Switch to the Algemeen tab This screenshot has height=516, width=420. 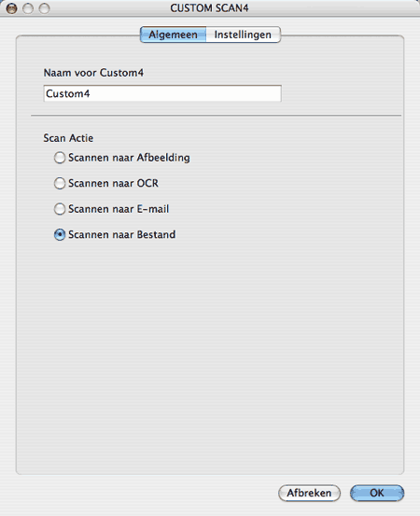174,35
